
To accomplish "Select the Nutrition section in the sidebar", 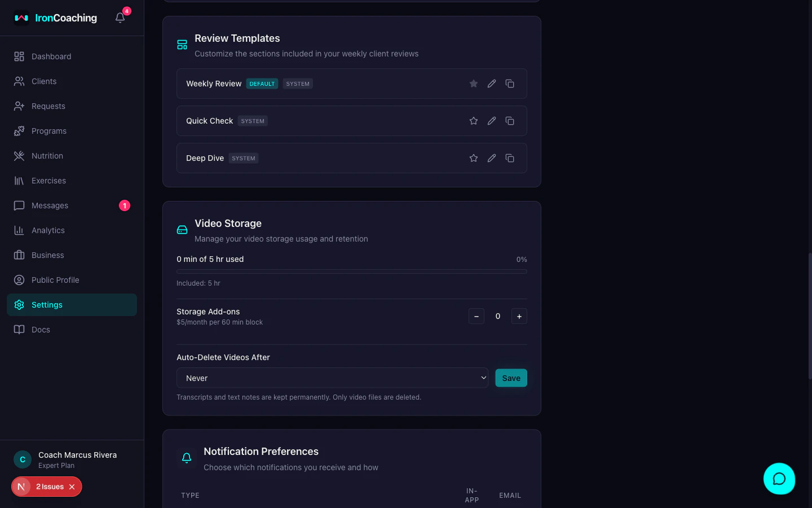I will click(47, 156).
